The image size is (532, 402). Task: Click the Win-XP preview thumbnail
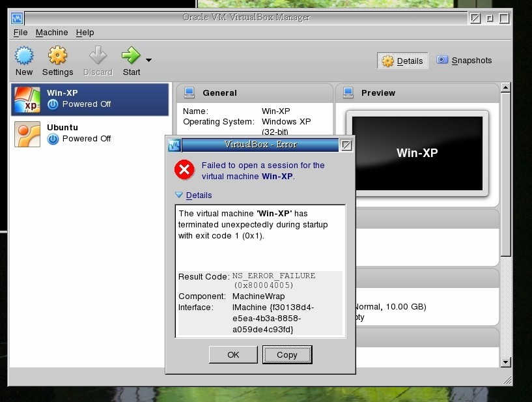(417, 154)
